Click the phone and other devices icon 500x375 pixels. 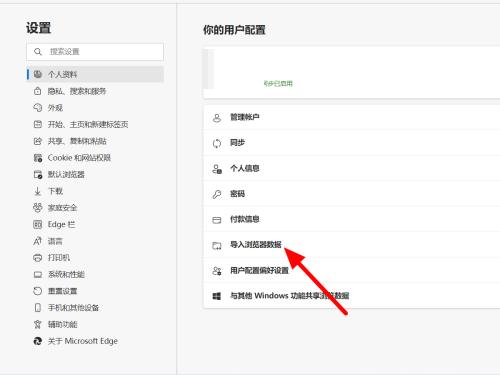[x=38, y=308]
